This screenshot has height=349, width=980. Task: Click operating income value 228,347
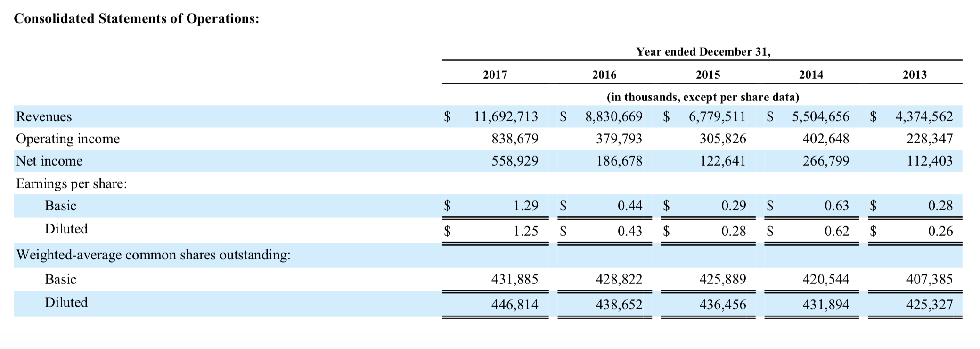(x=930, y=139)
